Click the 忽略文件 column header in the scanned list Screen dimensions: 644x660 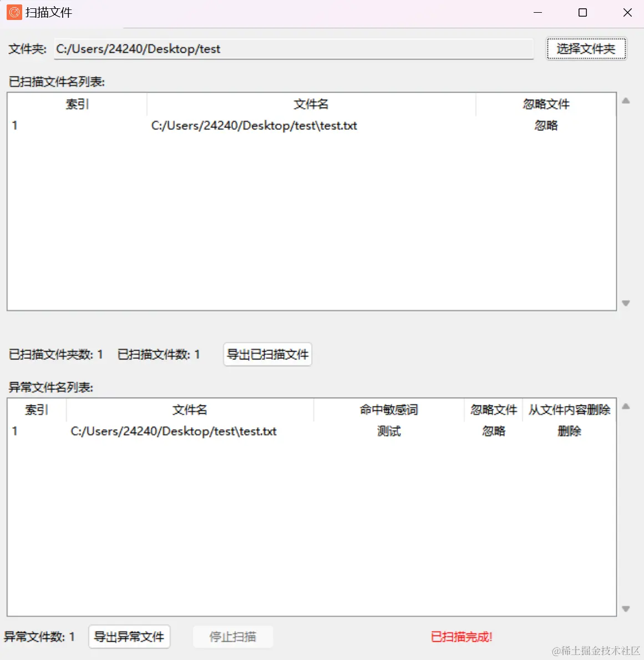click(x=546, y=104)
